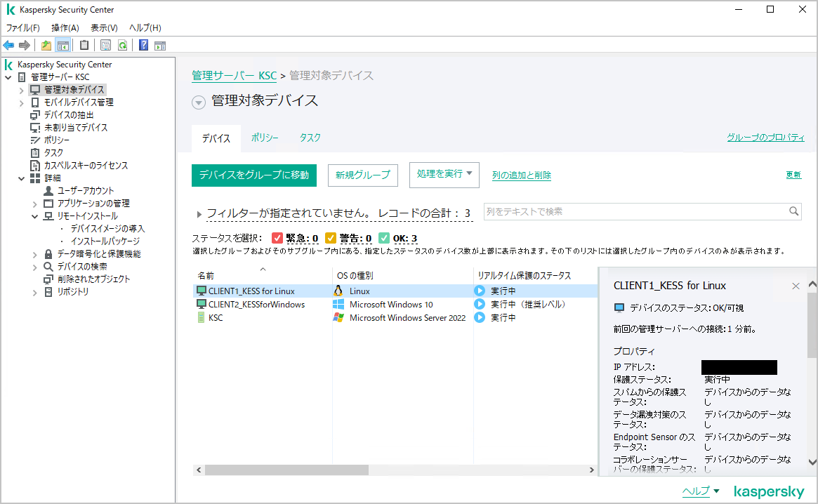
Task: Click CLIENT2 realtime protection status icon
Action: (480, 304)
